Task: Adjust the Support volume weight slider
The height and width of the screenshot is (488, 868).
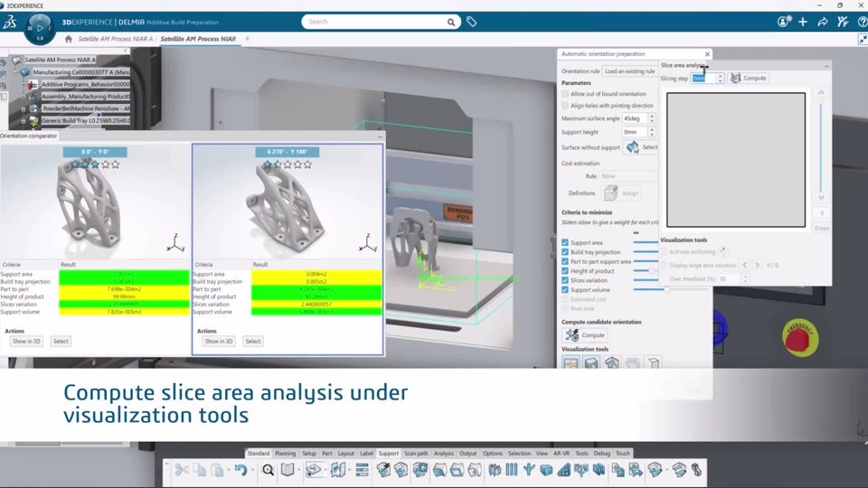Action: coord(667,289)
